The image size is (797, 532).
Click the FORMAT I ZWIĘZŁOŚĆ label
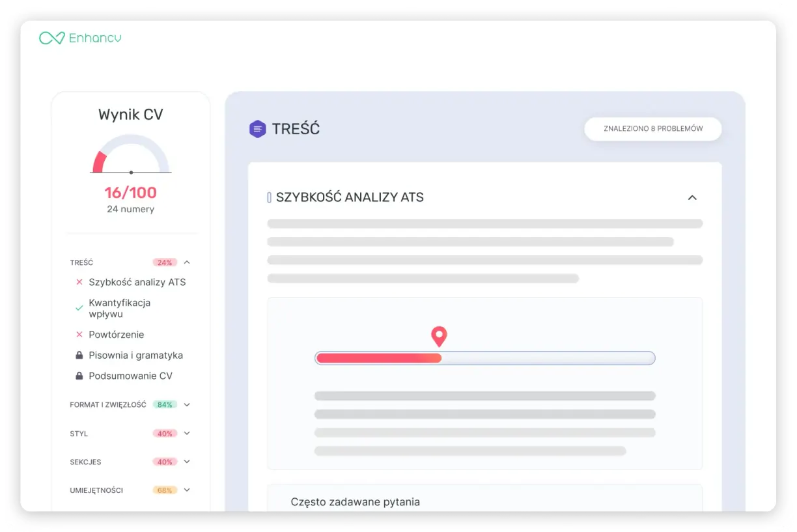tap(108, 404)
